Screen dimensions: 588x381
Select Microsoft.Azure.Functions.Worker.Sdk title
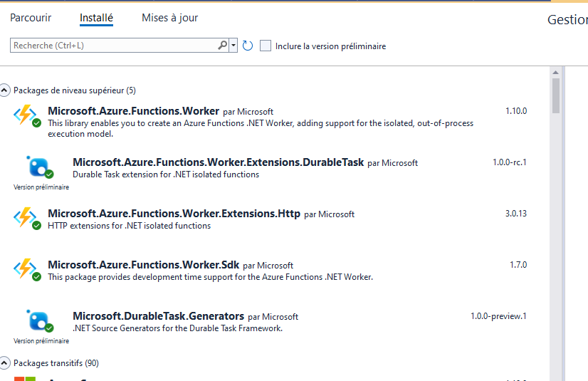[144, 265]
